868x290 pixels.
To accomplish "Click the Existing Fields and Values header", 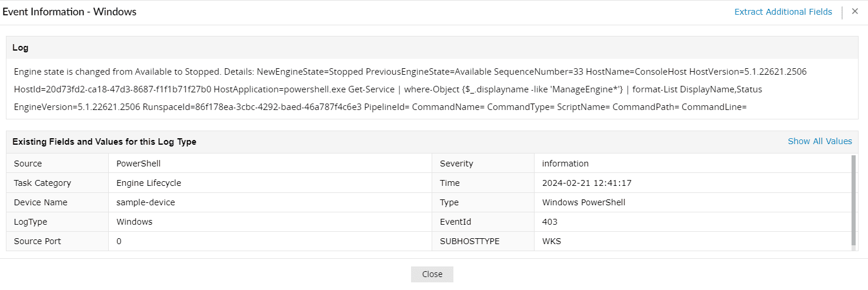I will click(104, 142).
